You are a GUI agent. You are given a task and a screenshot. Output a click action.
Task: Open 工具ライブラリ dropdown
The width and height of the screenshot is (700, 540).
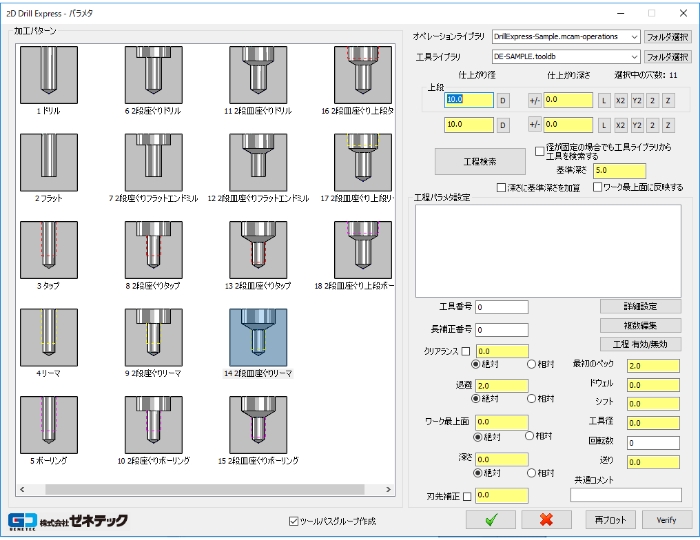pos(634,57)
